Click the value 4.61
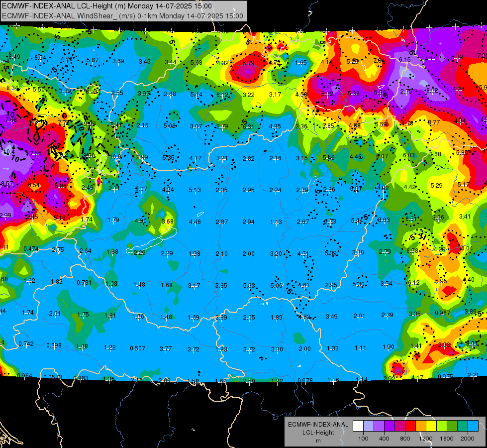The image size is (487, 448). tap(303, 285)
